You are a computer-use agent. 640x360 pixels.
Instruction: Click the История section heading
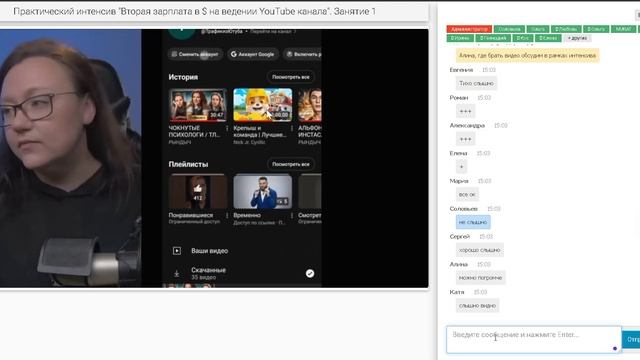click(183, 77)
